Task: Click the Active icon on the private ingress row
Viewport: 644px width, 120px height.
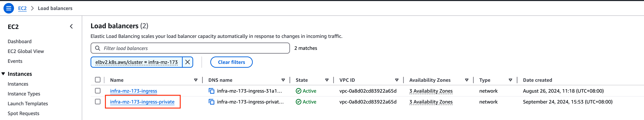Action: tap(298, 102)
